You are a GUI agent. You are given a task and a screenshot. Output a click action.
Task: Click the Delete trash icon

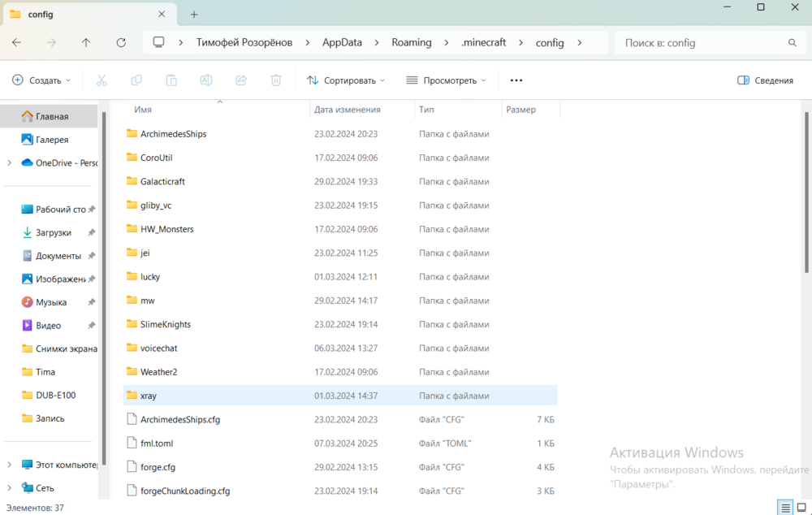[276, 80]
